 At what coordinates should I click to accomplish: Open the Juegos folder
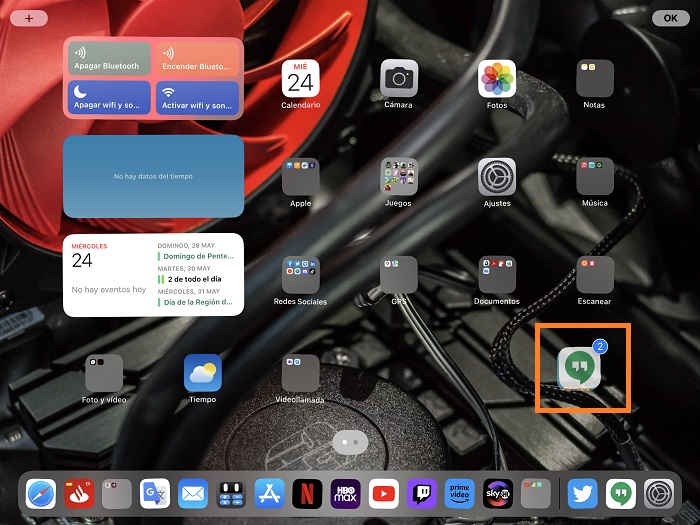[x=399, y=177]
